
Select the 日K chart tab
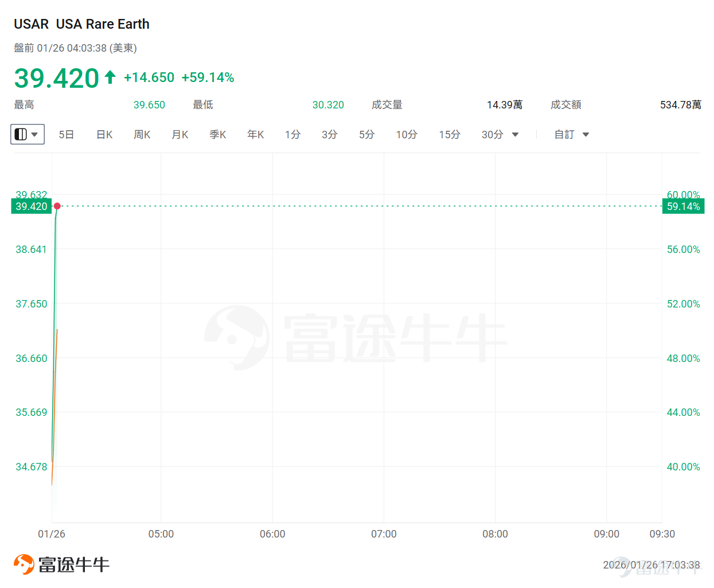[104, 134]
